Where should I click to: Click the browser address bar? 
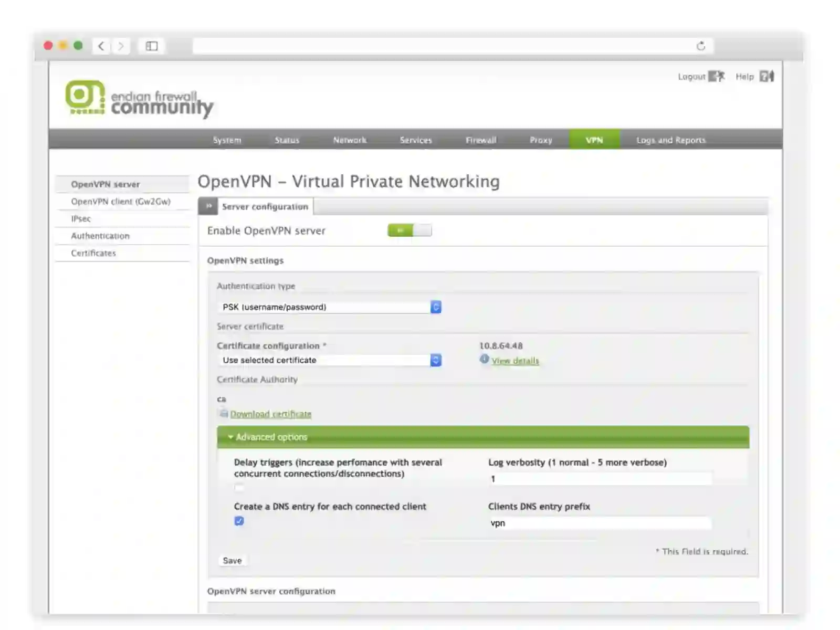[x=453, y=46]
